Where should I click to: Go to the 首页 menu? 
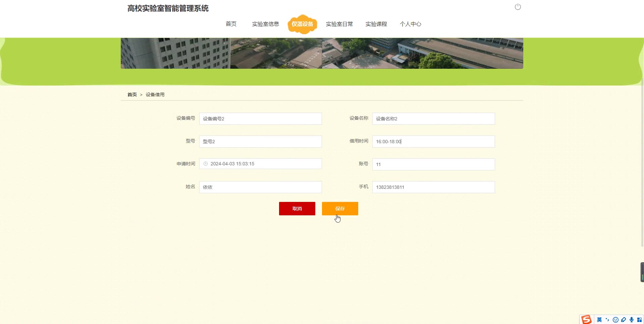(231, 24)
